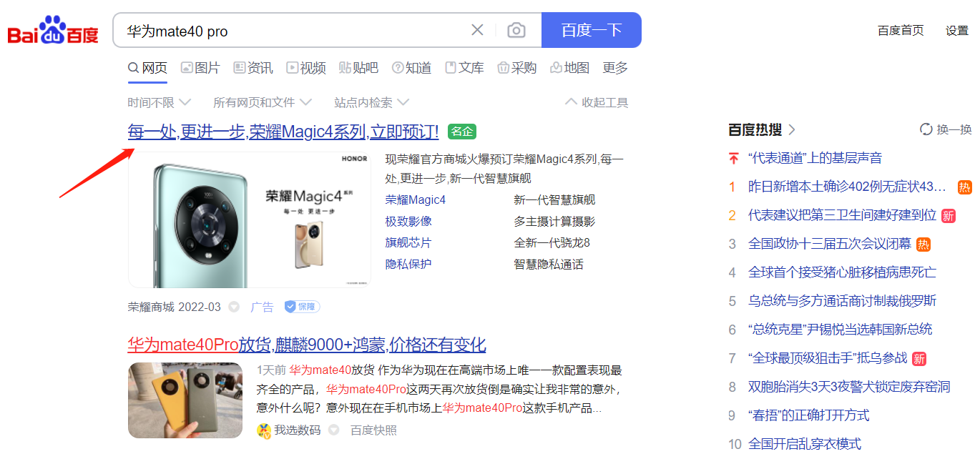Screen dimensions: 980x454
Task: Open the 荣耀Magic4 sublink
Action: coord(416,200)
